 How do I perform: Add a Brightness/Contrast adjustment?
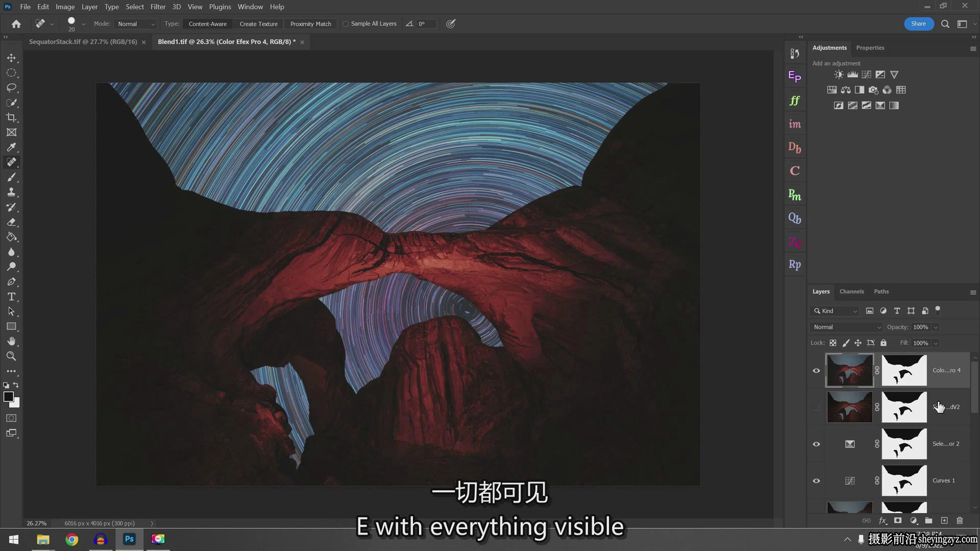click(839, 74)
